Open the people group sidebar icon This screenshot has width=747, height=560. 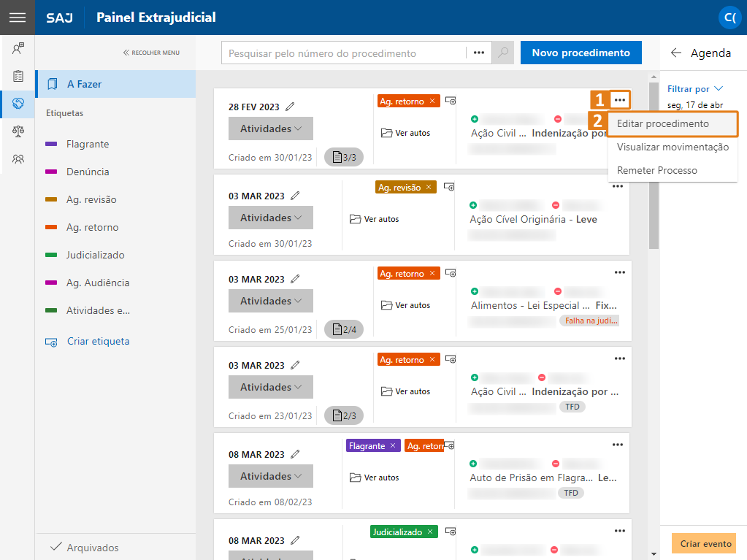(x=18, y=158)
